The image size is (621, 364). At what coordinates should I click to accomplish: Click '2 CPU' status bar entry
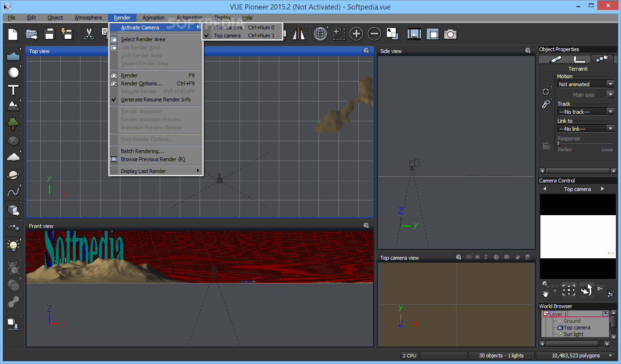(x=409, y=355)
